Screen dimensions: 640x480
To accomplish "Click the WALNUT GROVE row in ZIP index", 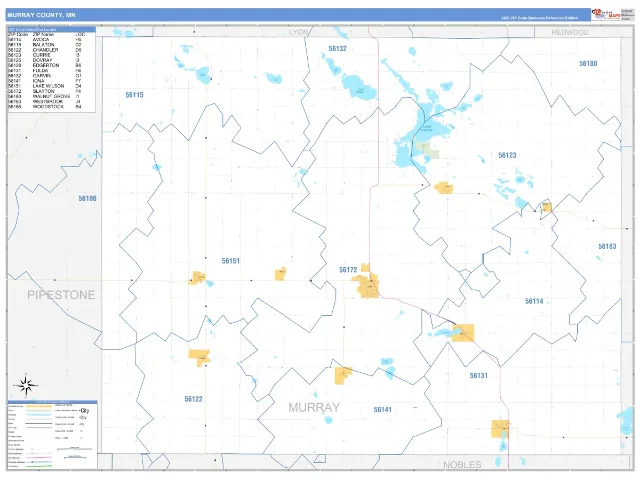I will pos(45,96).
